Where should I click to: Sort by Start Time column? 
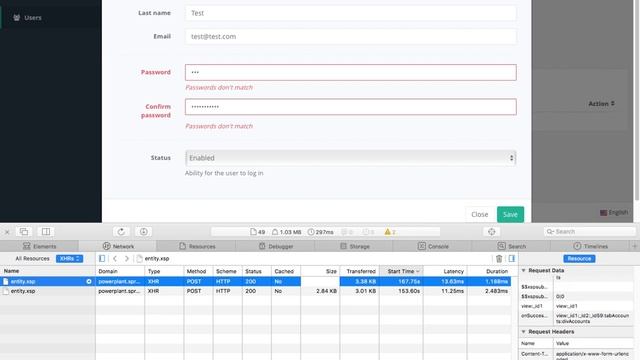(x=401, y=271)
